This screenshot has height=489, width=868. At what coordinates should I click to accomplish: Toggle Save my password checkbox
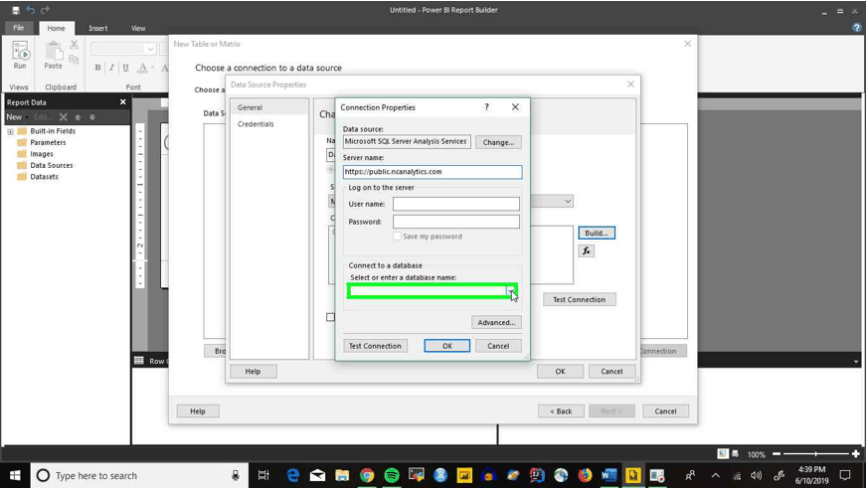click(x=397, y=237)
